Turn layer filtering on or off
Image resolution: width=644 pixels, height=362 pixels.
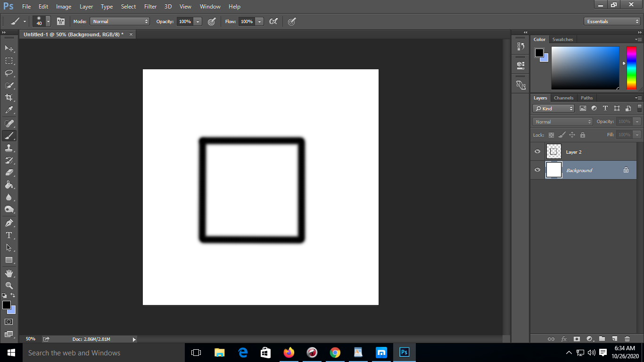[639, 108]
